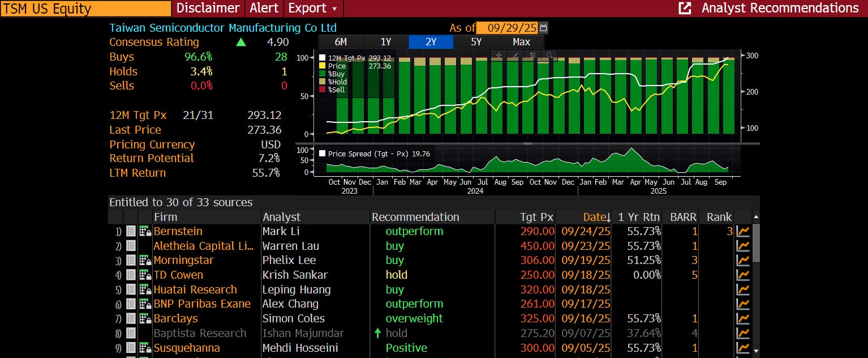This screenshot has width=868, height=358.
Task: Click the Susquehanna firm link
Action: 187,348
